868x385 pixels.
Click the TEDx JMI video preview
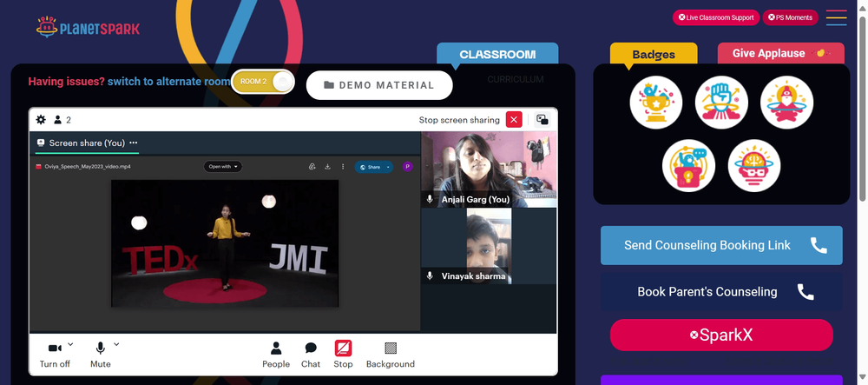pos(225,243)
